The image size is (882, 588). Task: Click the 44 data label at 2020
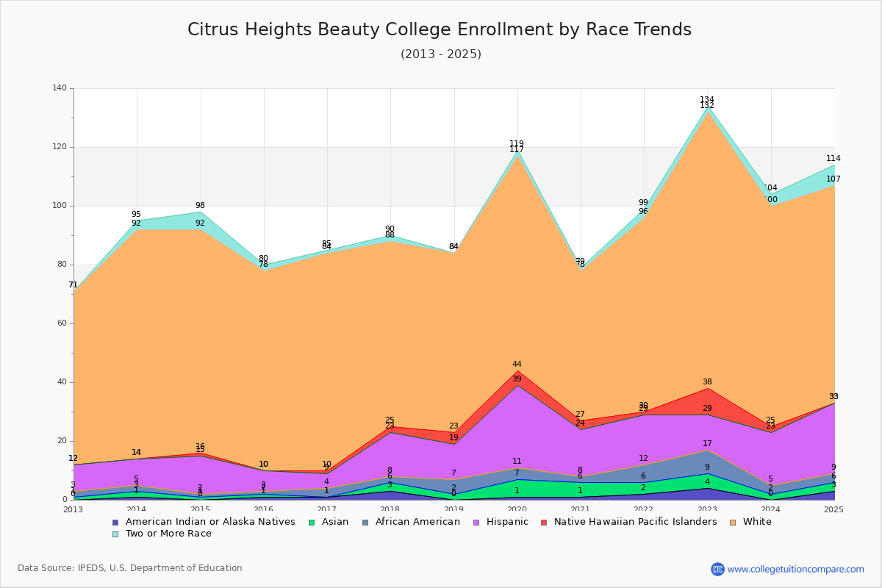point(517,365)
